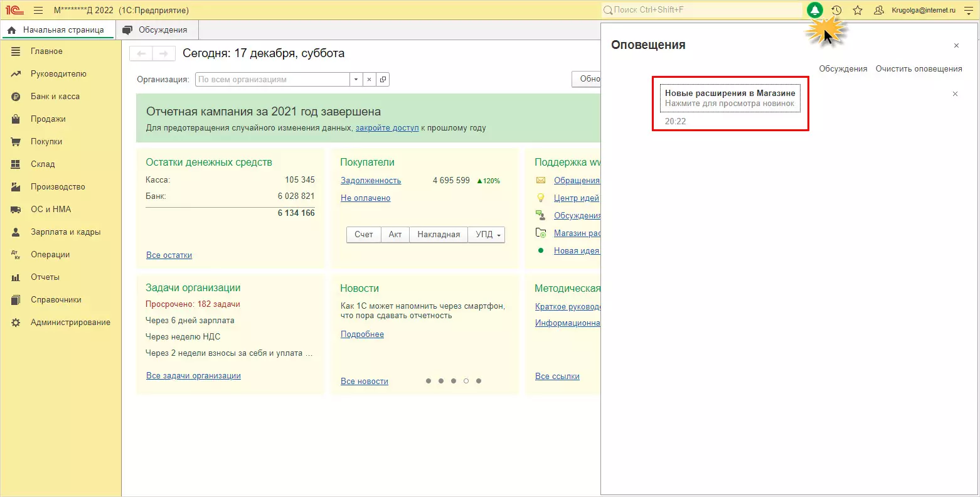Close the Оповещения panel

pyautogui.click(x=957, y=46)
